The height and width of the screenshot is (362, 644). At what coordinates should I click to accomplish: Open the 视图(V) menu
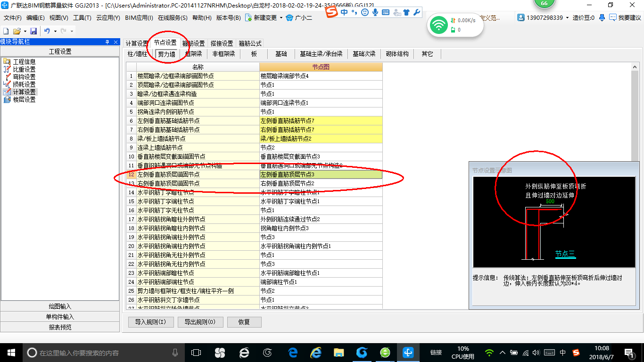(x=58, y=18)
